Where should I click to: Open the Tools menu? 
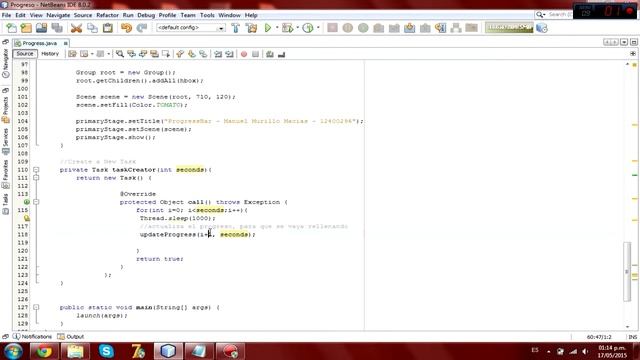[x=207, y=15]
